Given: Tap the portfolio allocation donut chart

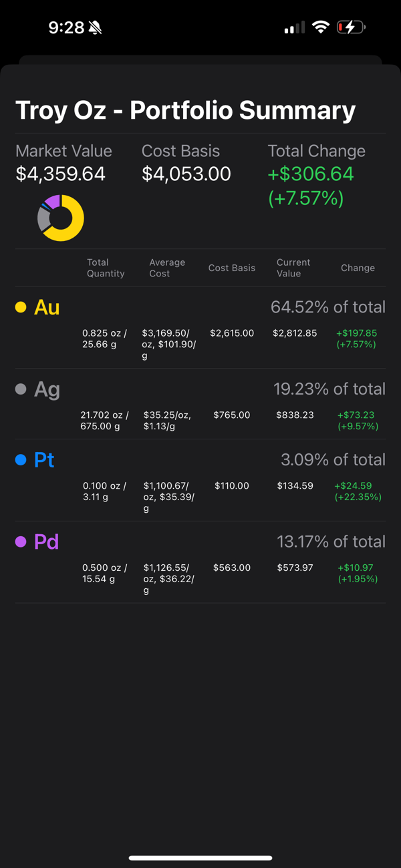Looking at the screenshot, I should point(61,218).
